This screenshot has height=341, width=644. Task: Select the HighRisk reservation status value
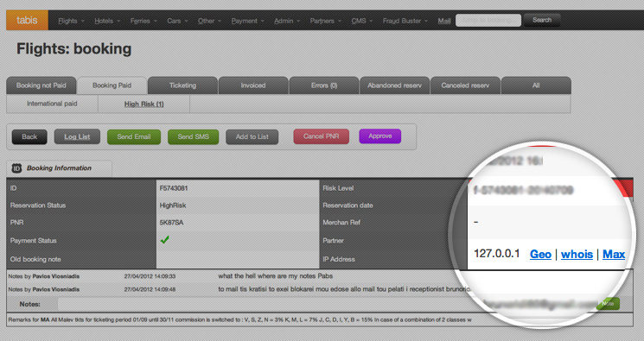(x=173, y=205)
